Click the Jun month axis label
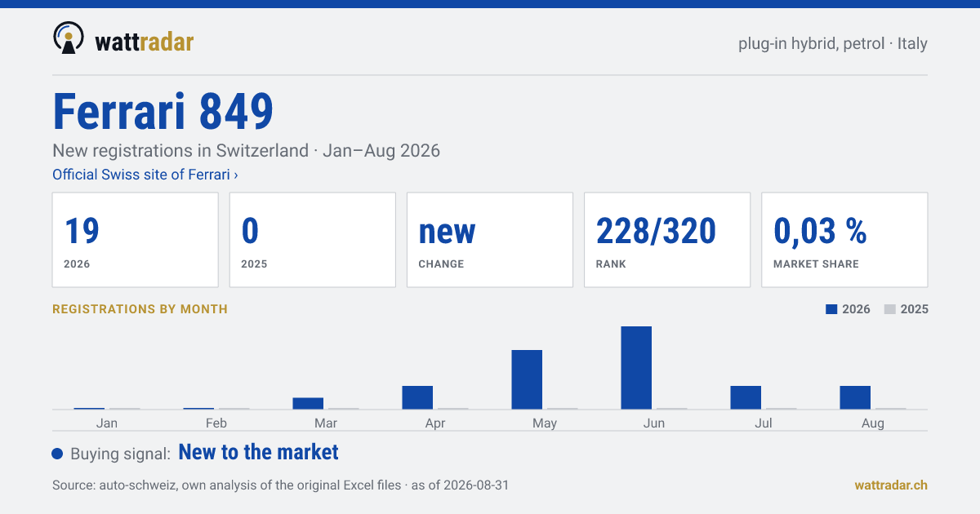Image resolution: width=980 pixels, height=514 pixels. tap(654, 423)
